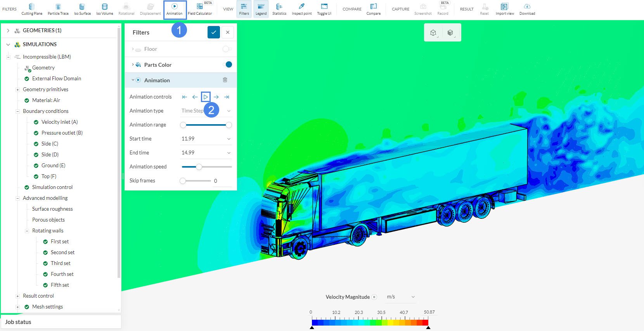Click the Iso Surface toolbar icon
644x331 pixels.
click(82, 9)
